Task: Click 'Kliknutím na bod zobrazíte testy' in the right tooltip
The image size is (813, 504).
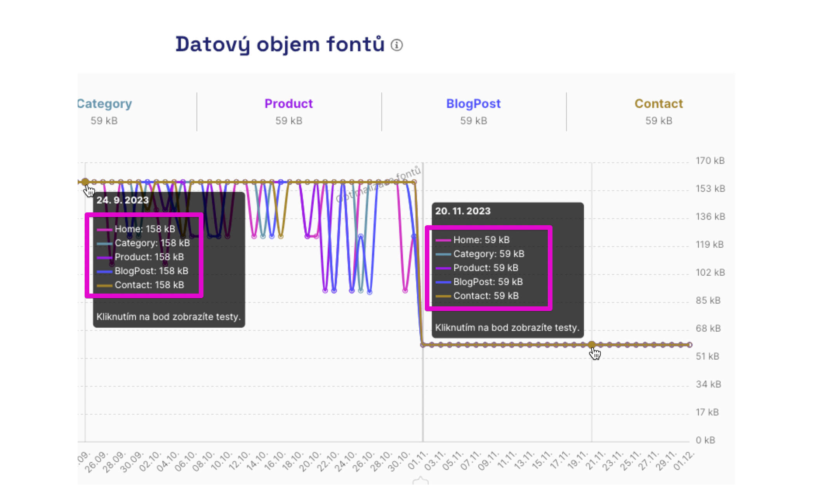Action: (x=507, y=327)
